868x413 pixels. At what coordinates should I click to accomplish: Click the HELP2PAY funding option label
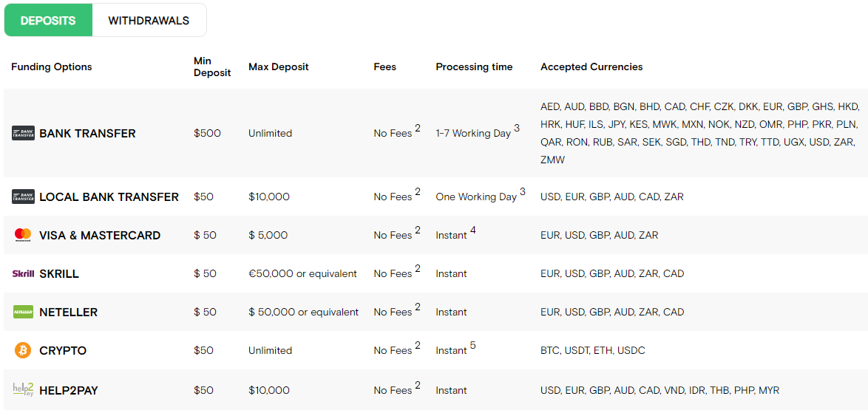tap(69, 390)
